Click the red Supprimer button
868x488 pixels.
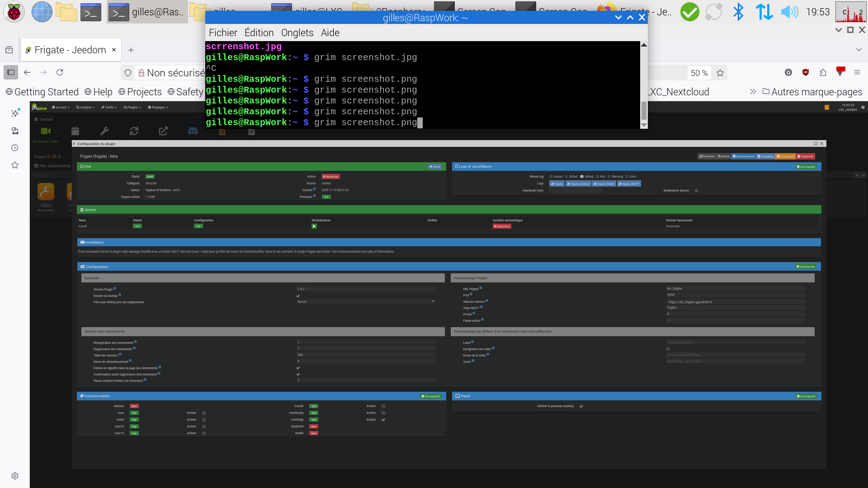[x=805, y=156]
